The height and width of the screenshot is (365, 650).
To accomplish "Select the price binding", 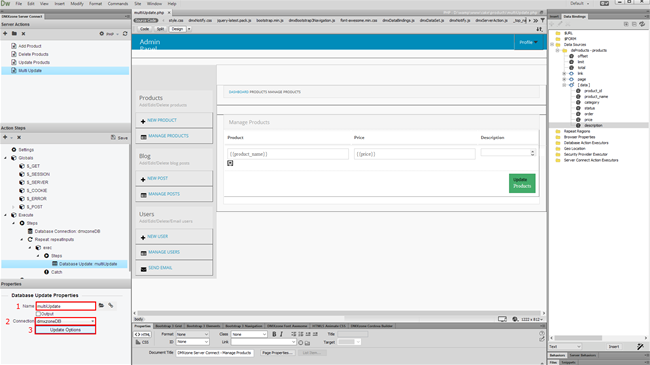I will [x=588, y=120].
